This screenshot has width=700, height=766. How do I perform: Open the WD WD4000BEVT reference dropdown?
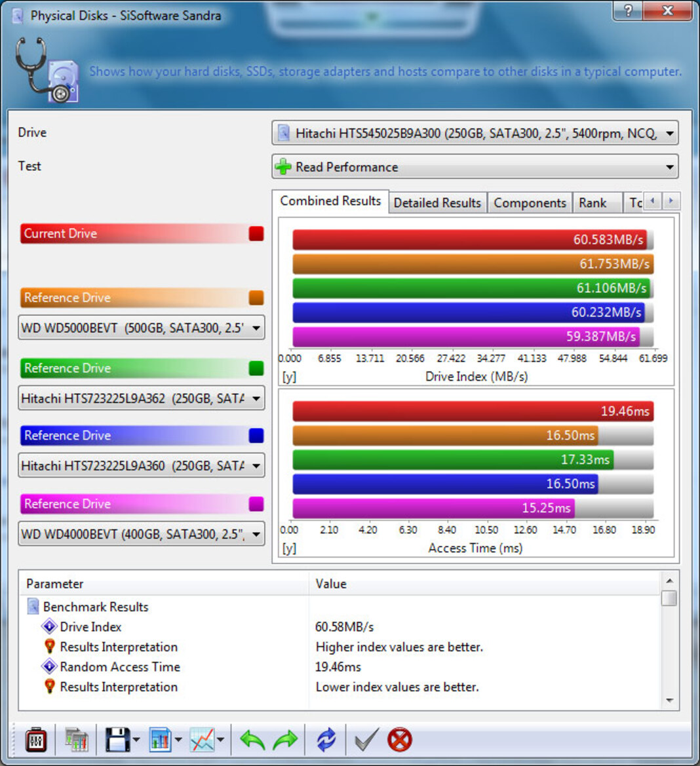(x=142, y=534)
